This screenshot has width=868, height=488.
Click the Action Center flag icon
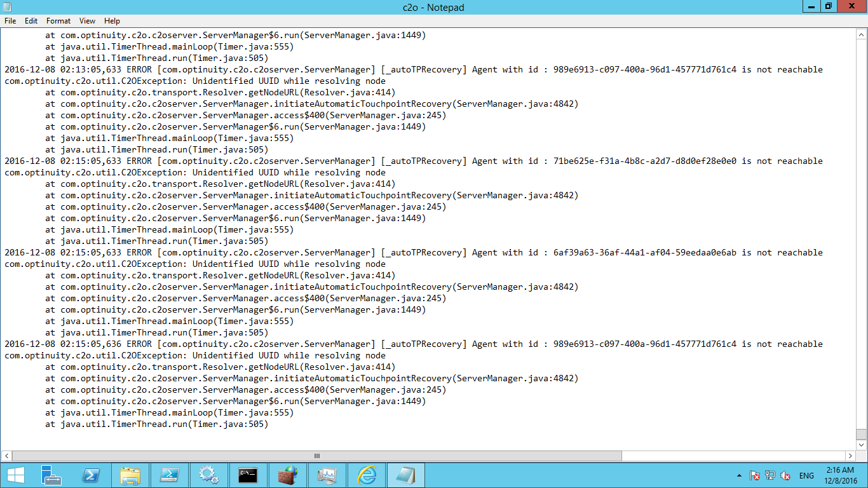coord(755,475)
